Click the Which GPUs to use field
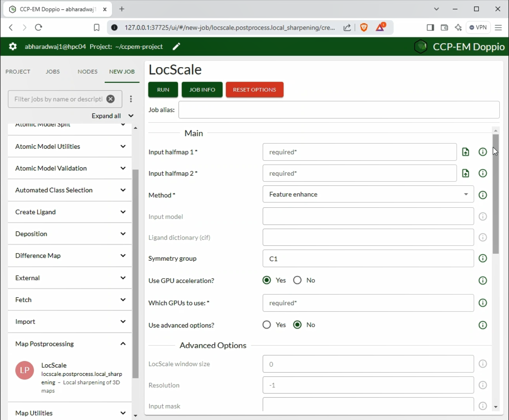Image resolution: width=509 pixels, height=420 pixels. pos(368,303)
